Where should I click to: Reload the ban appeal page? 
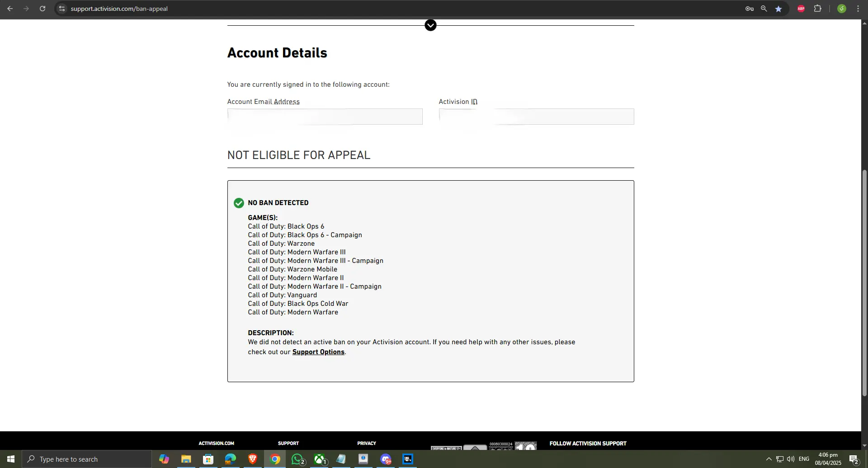tap(42, 9)
